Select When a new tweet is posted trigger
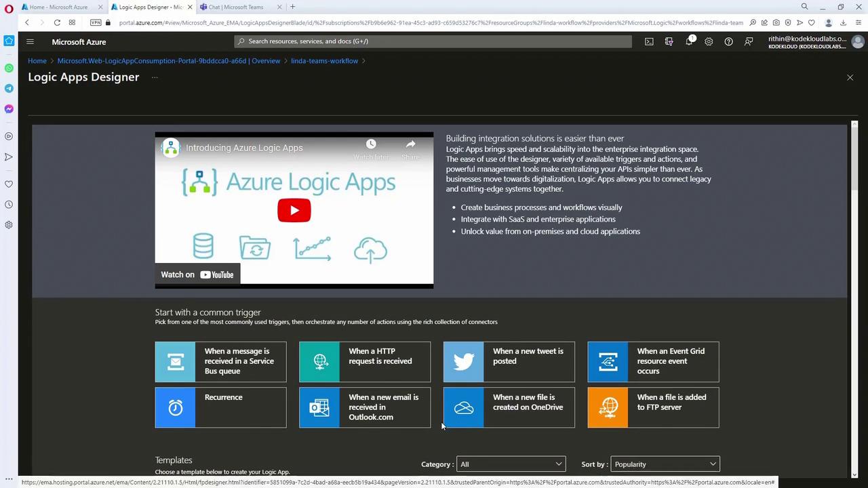 point(509,362)
